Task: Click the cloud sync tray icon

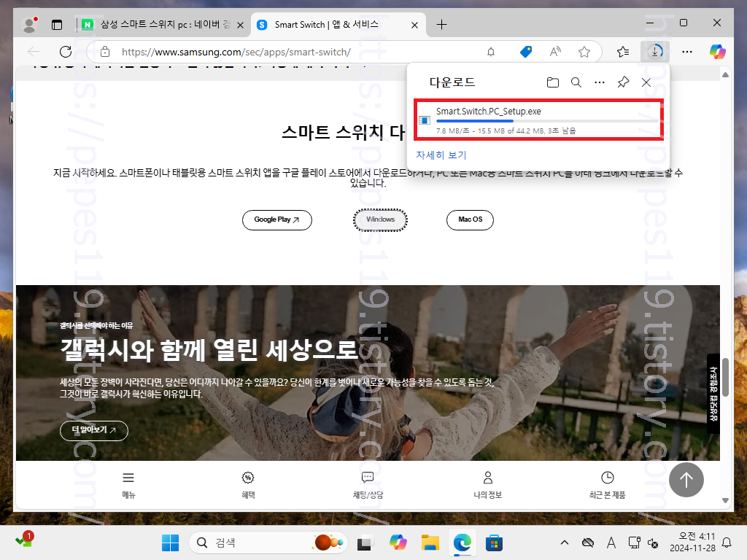Action: pyautogui.click(x=588, y=542)
